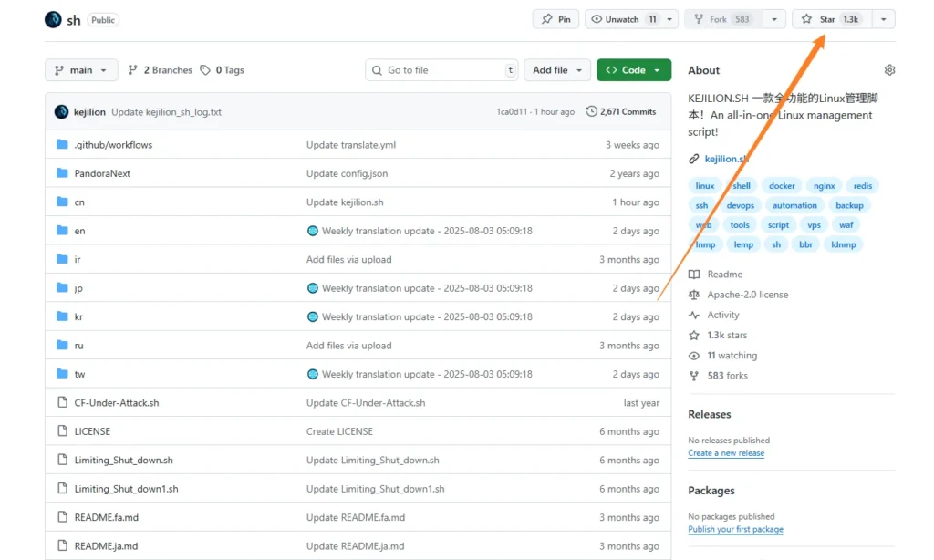Image resolution: width=934 pixels, height=560 pixels.
Task: Open Limiting_Shut_down1.sh file
Action: 126,489
